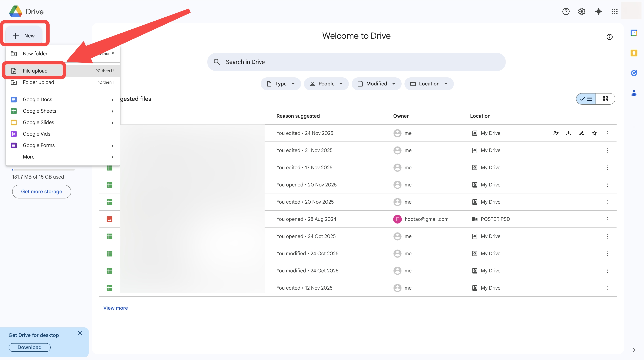The width and height of the screenshot is (644, 360).
Task: Open the Type filter dropdown
Action: click(x=280, y=84)
